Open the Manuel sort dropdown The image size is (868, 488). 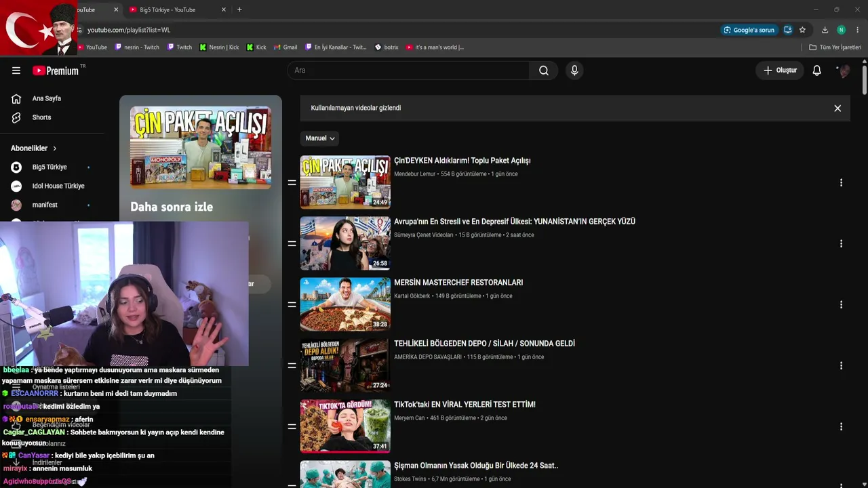pyautogui.click(x=319, y=138)
